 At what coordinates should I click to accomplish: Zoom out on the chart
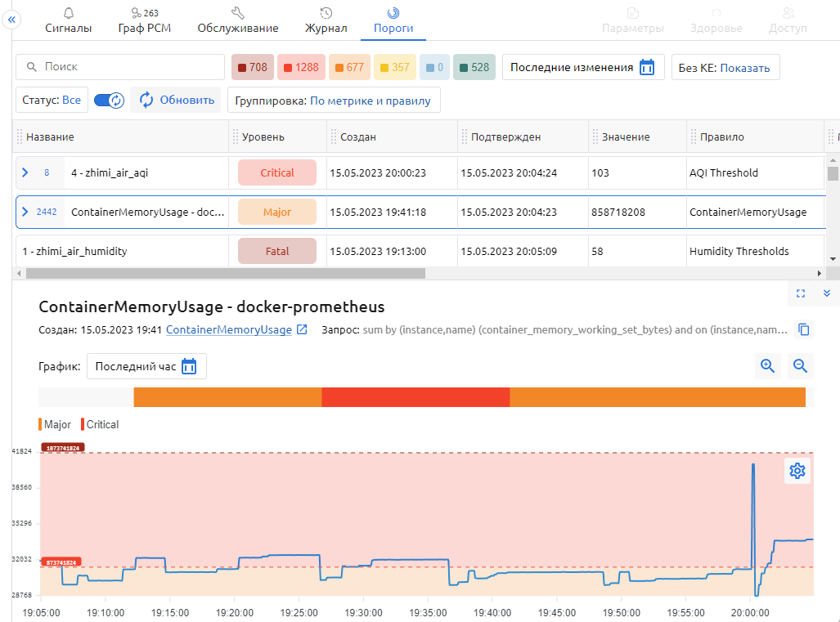pyautogui.click(x=801, y=366)
